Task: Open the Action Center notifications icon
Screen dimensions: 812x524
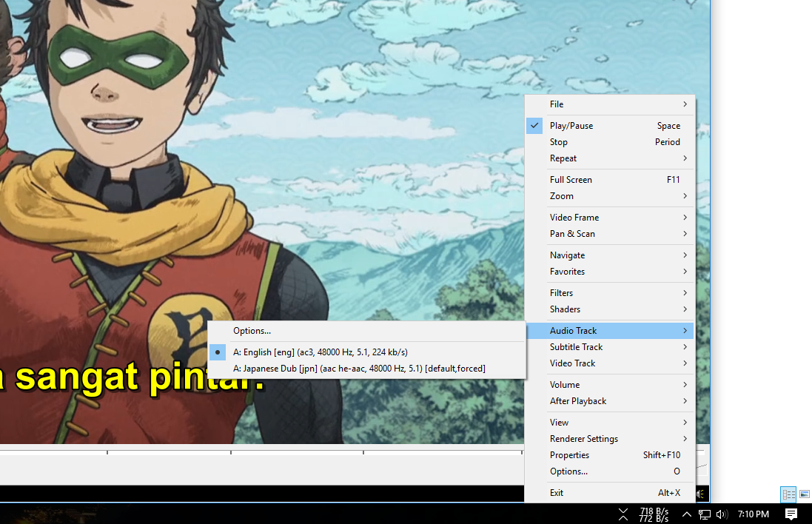Action: (x=791, y=514)
